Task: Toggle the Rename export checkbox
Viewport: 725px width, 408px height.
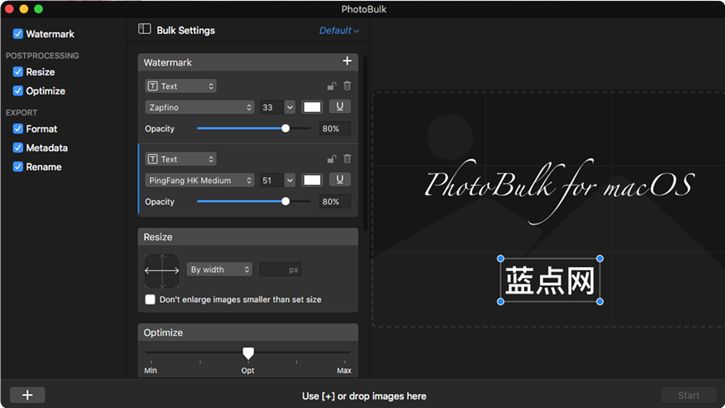Action: point(18,167)
